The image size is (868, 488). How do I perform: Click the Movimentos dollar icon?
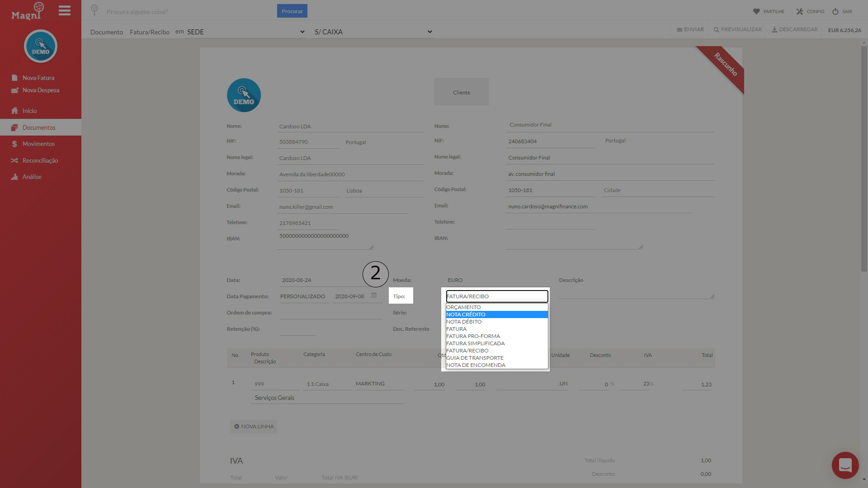[x=14, y=144]
